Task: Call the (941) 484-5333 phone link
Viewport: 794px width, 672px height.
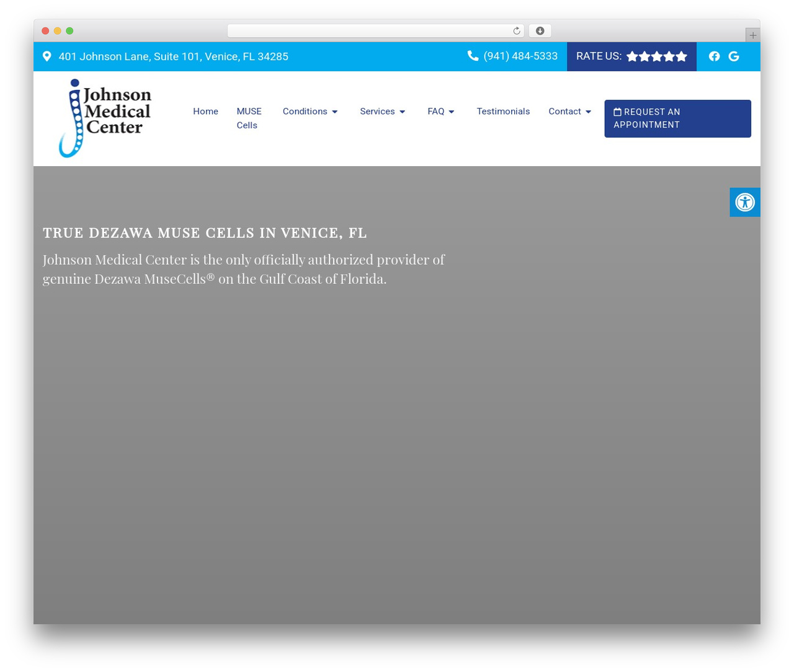Action: click(x=520, y=56)
